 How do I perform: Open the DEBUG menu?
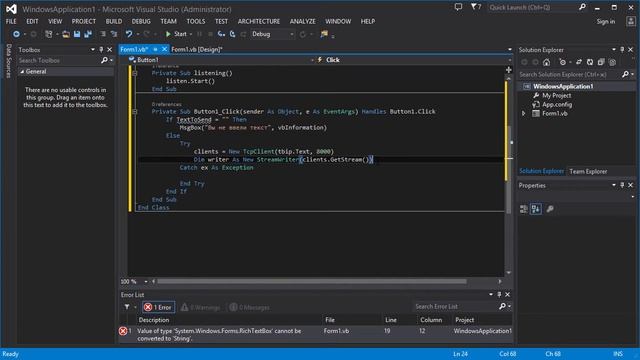click(141, 21)
